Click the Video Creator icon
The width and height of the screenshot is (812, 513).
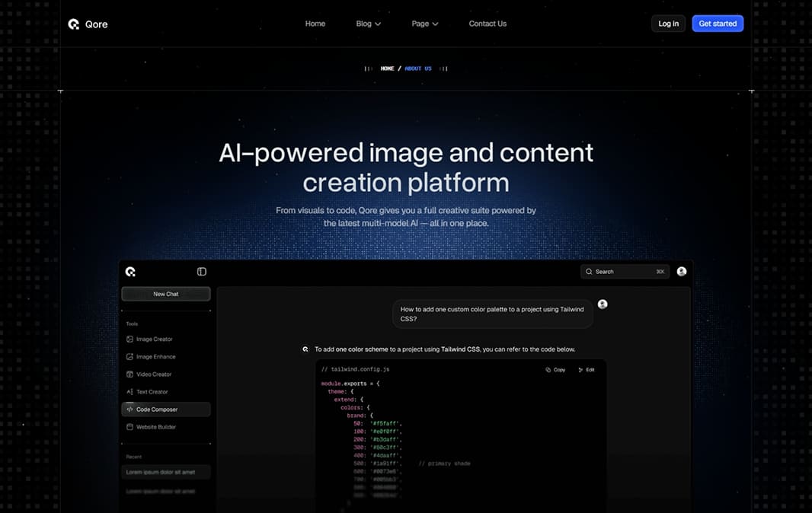[x=129, y=374]
